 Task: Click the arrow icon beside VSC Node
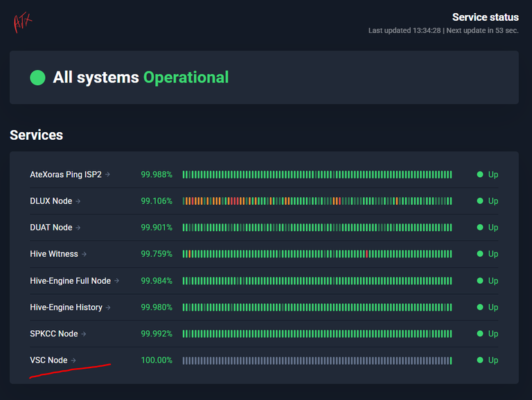click(73, 361)
